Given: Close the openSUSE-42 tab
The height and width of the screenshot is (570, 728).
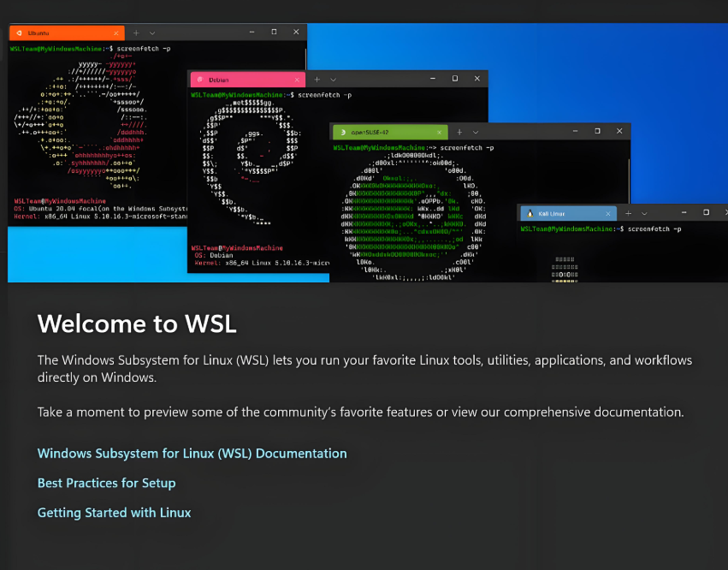Looking at the screenshot, I should tap(439, 133).
